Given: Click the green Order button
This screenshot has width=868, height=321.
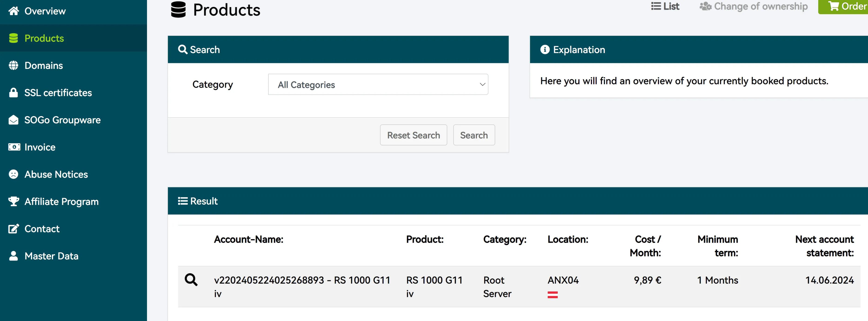Looking at the screenshot, I should [843, 7].
